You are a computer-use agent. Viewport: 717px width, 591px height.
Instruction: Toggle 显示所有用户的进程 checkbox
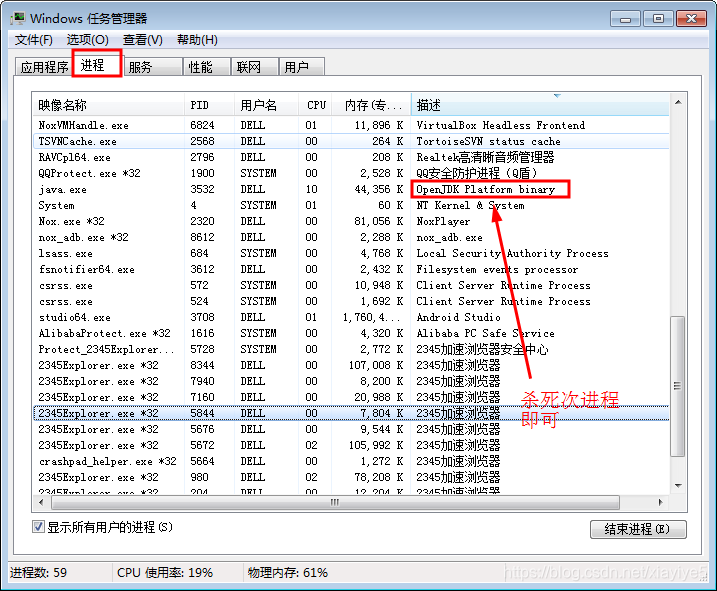tap(38, 527)
